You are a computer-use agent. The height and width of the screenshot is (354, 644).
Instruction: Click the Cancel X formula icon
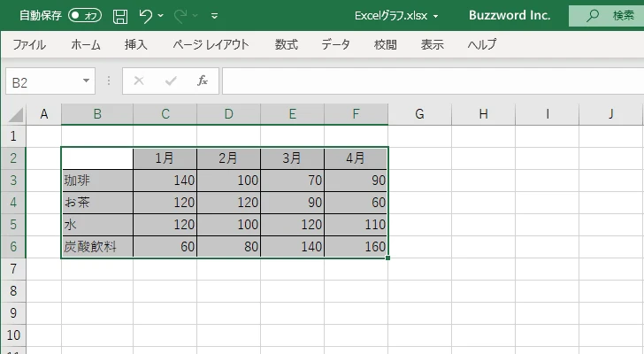pyautogui.click(x=139, y=81)
